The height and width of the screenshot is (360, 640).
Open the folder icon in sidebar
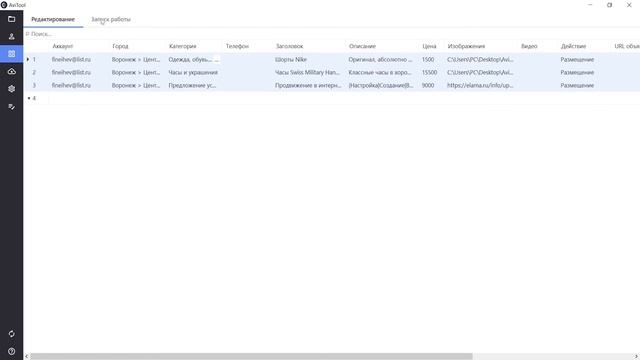(x=11, y=19)
